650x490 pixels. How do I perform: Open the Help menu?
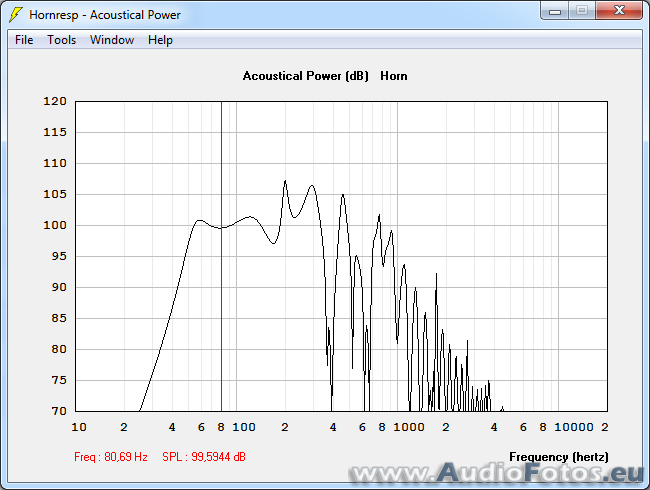point(160,40)
